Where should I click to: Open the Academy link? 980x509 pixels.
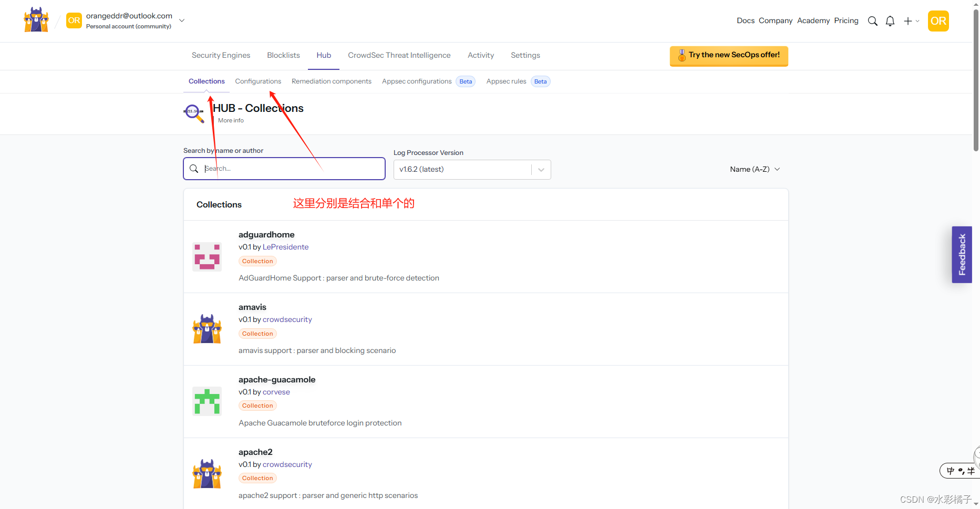(813, 20)
